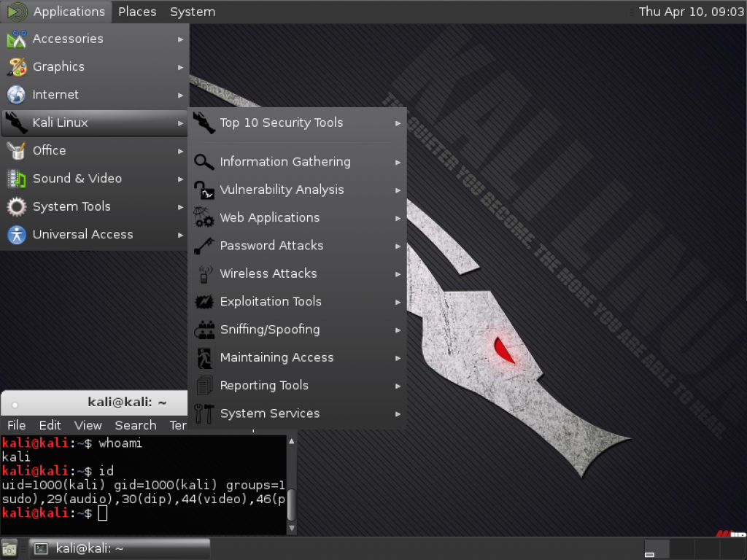Image resolution: width=747 pixels, height=560 pixels.
Task: Open the Applications menu via the Kali dragon icon
Action: 15,11
